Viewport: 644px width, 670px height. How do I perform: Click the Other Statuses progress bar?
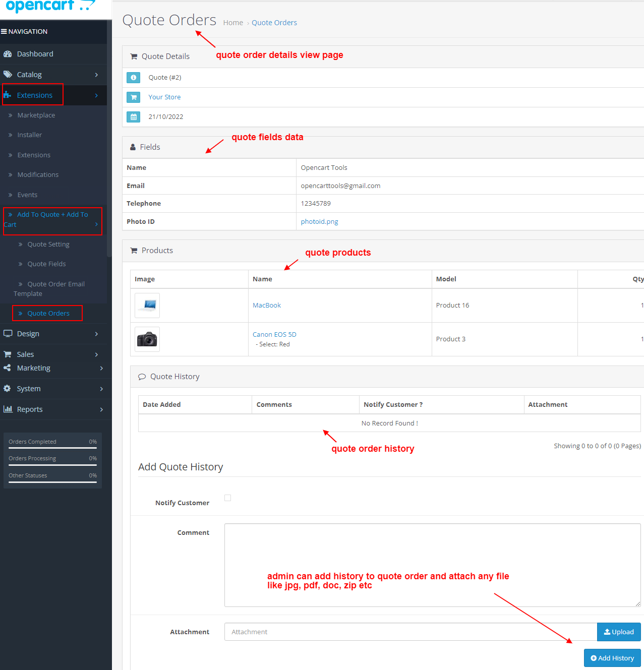[52, 482]
